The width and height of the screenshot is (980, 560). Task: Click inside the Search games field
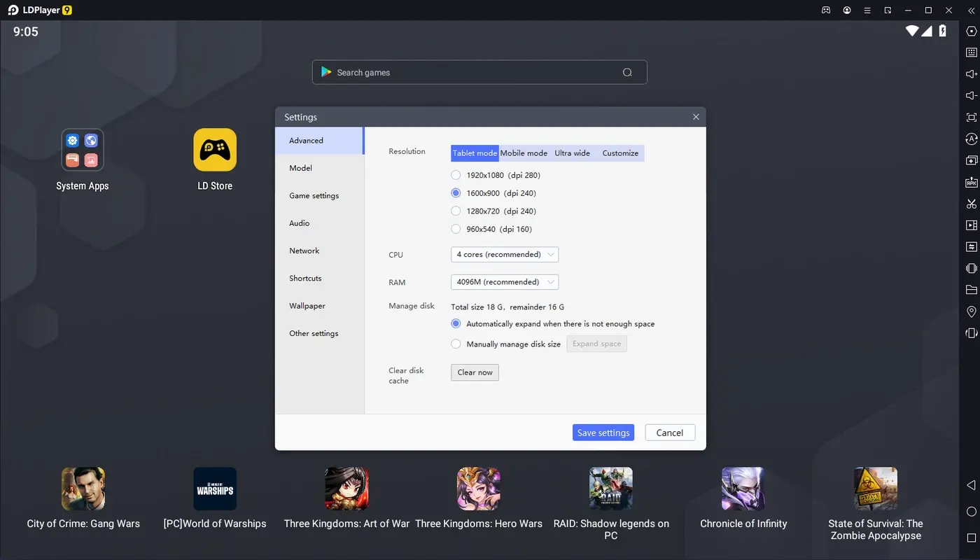click(x=479, y=71)
